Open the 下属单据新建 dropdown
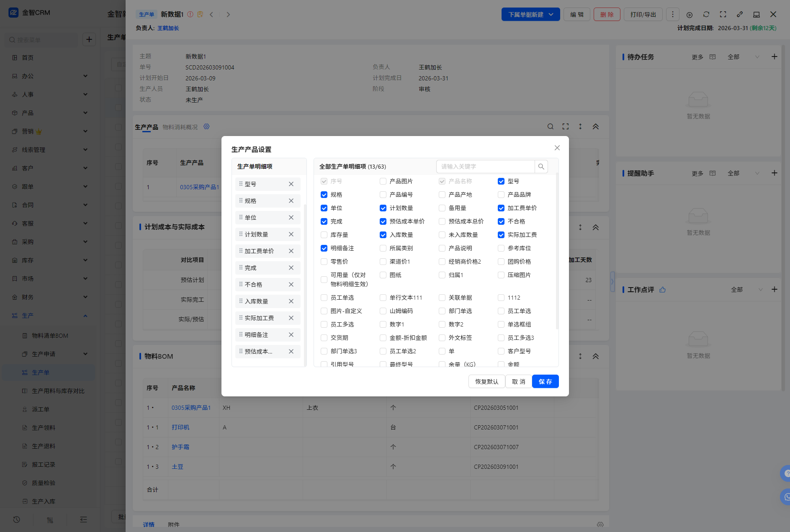 tap(530, 15)
